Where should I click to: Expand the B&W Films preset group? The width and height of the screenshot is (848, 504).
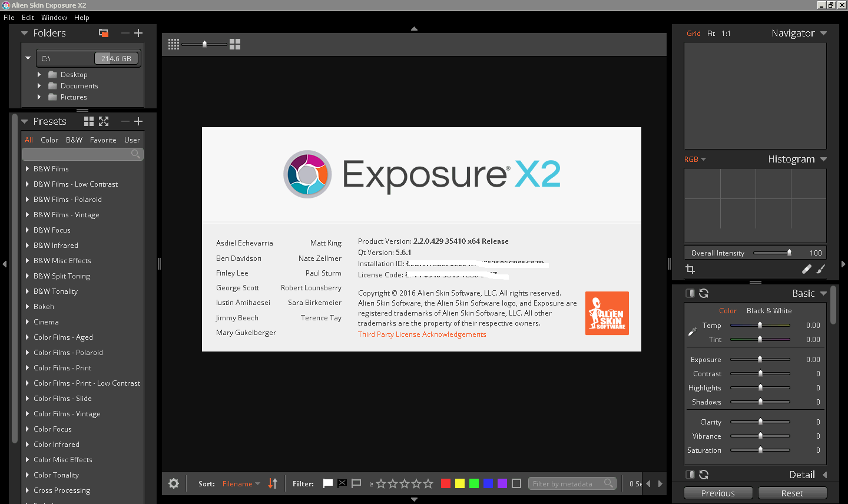(x=28, y=169)
